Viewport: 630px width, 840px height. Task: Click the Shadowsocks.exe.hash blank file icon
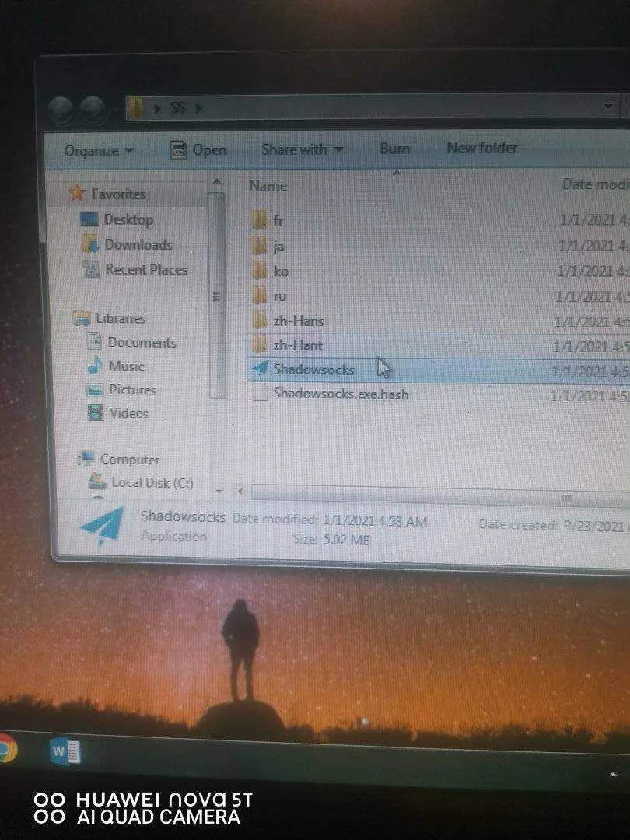coord(260,394)
